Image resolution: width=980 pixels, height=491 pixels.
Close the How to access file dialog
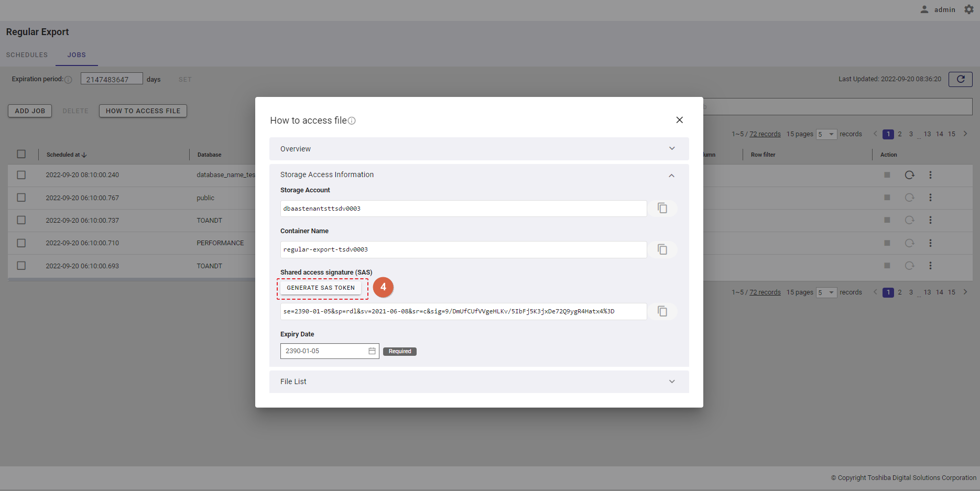679,120
